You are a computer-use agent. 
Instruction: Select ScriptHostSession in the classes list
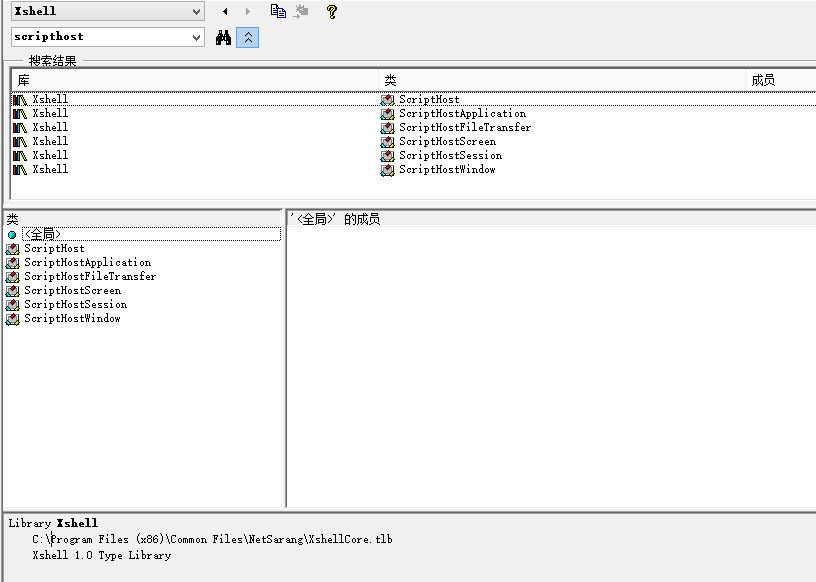[x=75, y=305]
